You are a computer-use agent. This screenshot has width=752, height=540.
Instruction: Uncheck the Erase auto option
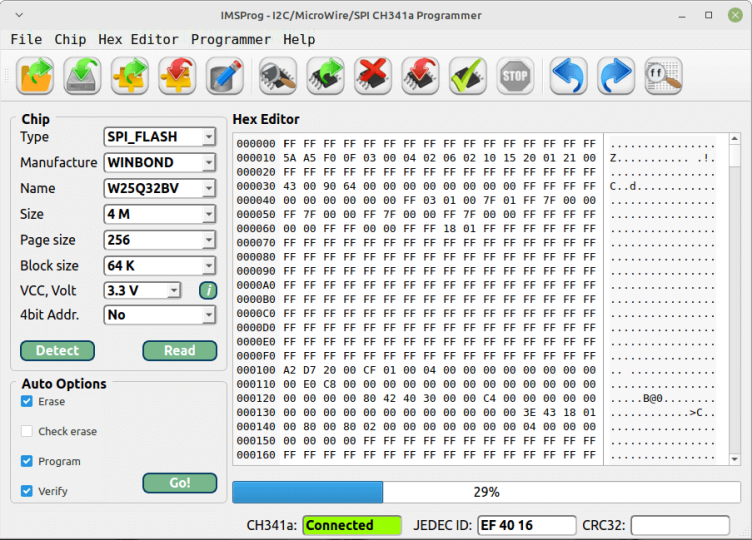tap(27, 401)
